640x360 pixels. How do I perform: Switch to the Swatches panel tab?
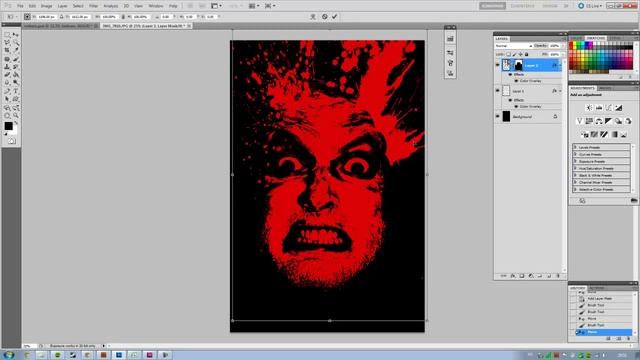click(596, 38)
